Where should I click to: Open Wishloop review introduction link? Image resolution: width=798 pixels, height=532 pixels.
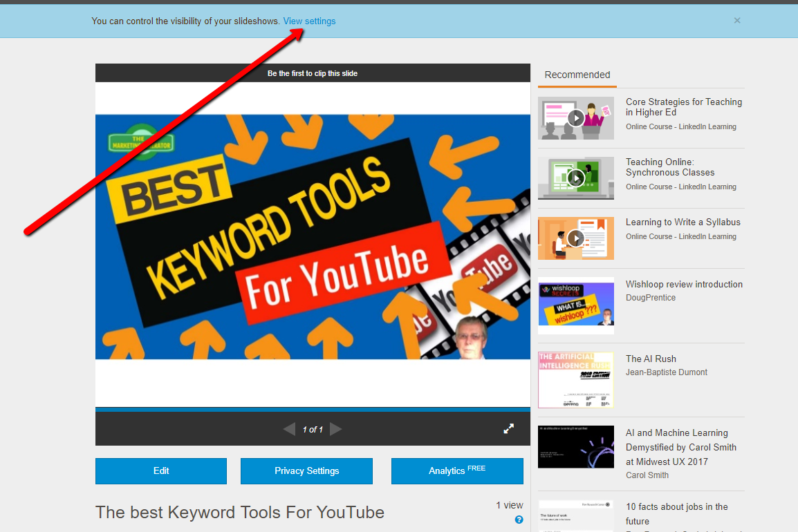click(x=684, y=285)
